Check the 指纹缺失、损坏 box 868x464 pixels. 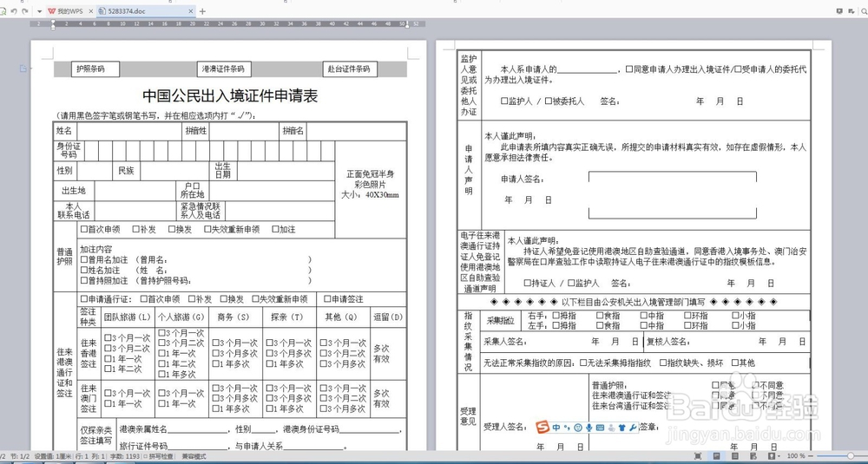pyautogui.click(x=662, y=363)
